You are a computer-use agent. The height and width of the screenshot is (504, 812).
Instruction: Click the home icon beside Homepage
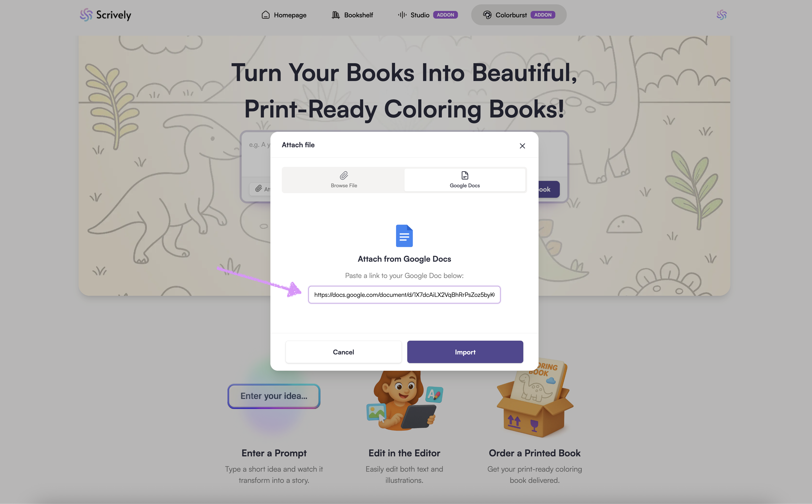pos(265,15)
